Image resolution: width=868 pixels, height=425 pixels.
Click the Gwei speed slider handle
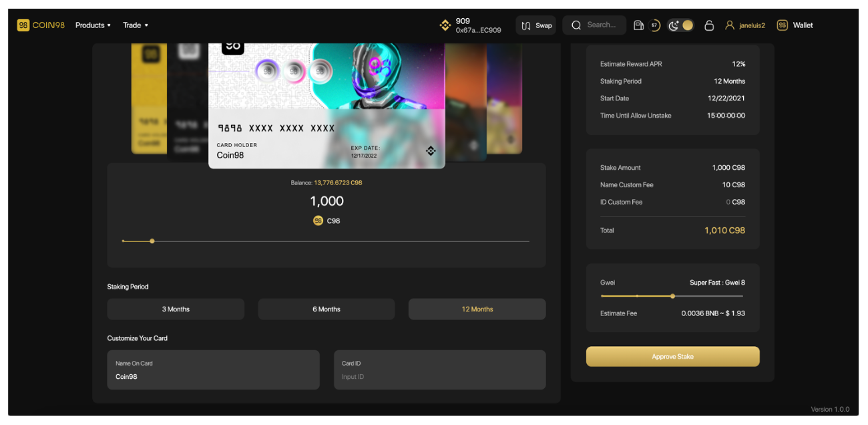point(672,296)
